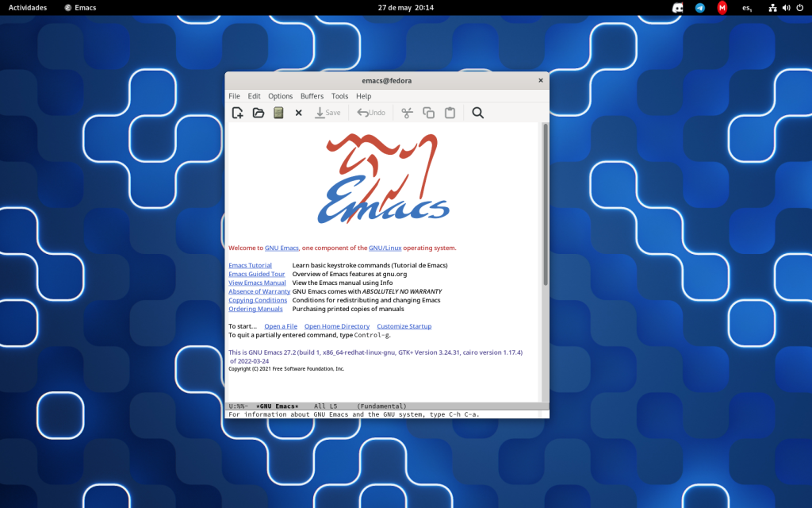Screen dimensions: 812x508
Task: Close the current buffer with the X toolbar icon
Action: [x=299, y=112]
